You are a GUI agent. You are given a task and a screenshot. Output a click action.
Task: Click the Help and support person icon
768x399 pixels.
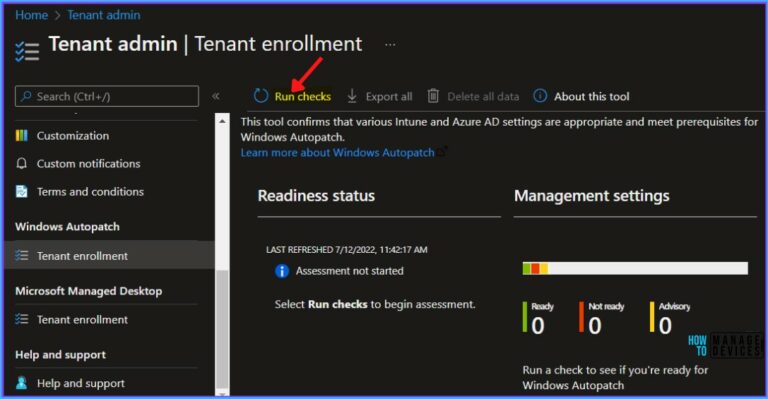click(x=22, y=383)
